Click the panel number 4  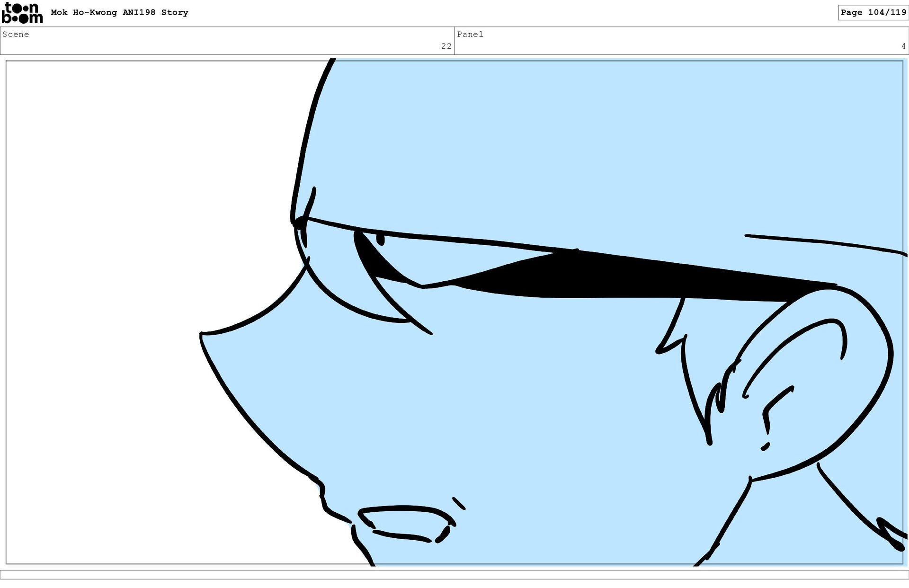903,46
